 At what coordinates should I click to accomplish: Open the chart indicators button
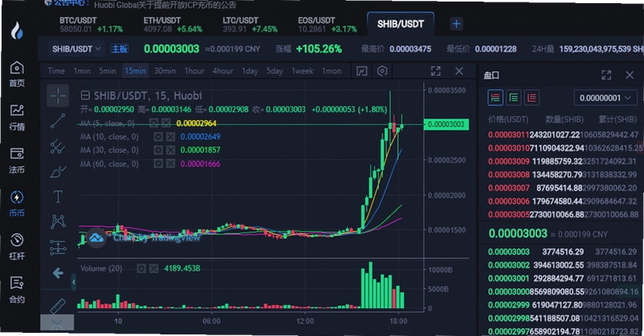coord(361,71)
